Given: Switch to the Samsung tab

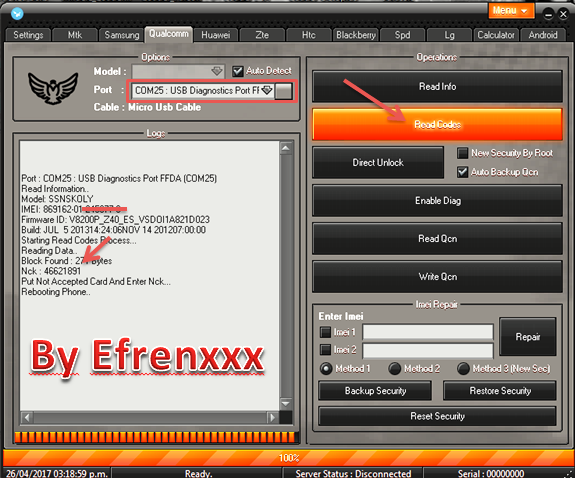Looking at the screenshot, I should [122, 35].
